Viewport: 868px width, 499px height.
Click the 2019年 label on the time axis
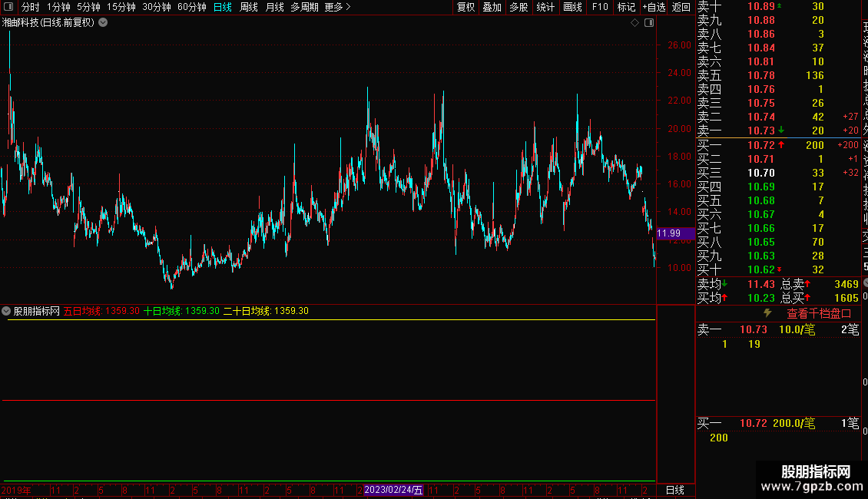point(16,490)
